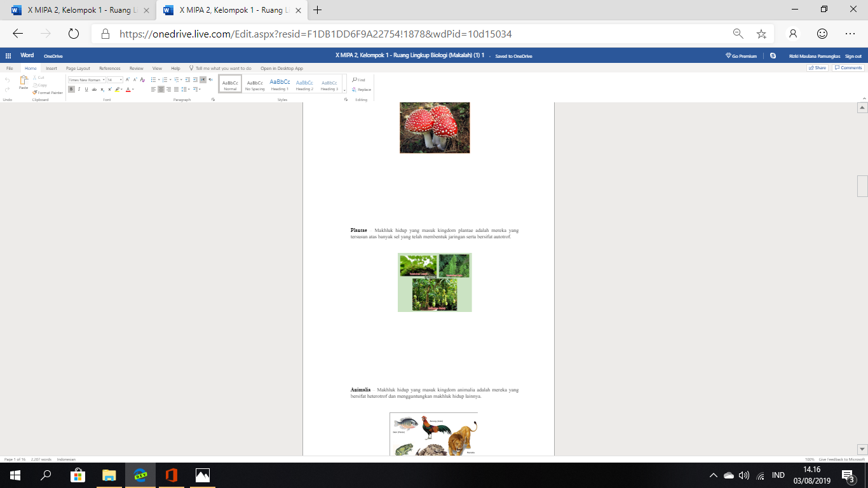Viewport: 868px width, 488px height.
Task: Open the File menu
Action: [x=10, y=69]
